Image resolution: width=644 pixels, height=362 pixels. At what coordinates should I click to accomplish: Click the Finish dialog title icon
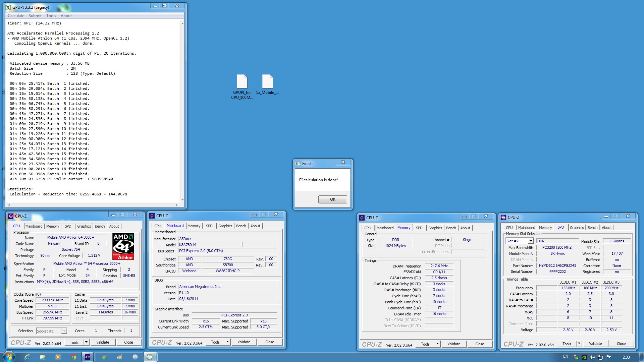point(298,164)
